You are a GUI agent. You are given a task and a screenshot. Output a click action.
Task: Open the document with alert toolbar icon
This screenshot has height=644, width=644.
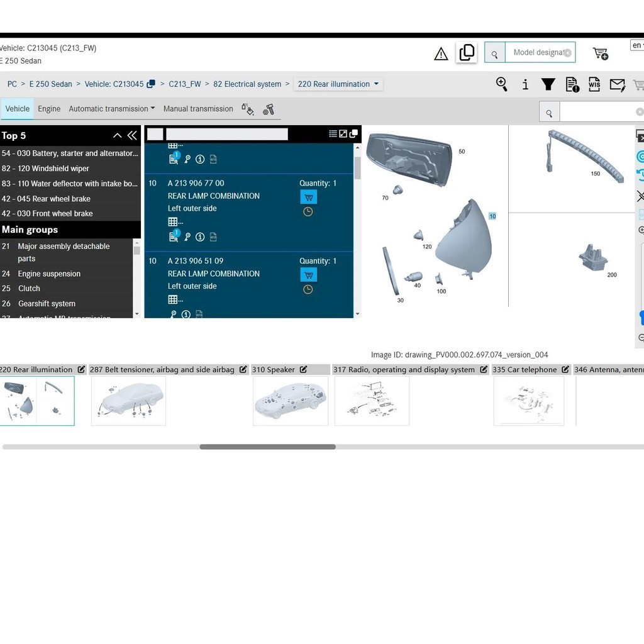(x=572, y=85)
